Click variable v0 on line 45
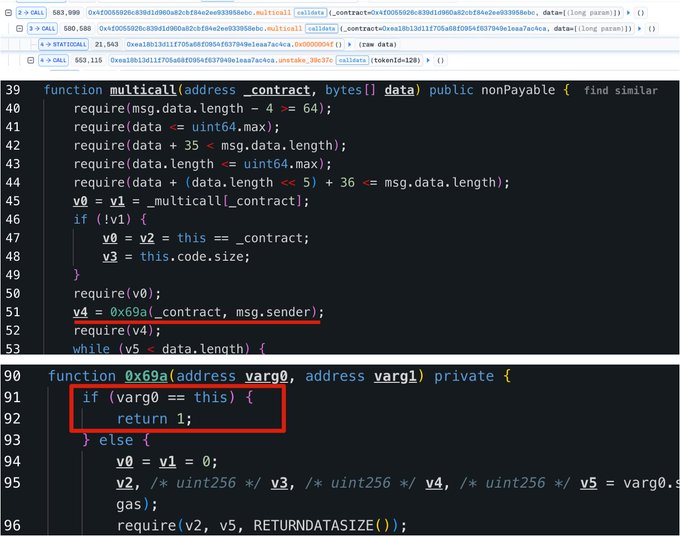680x536 pixels. click(x=80, y=201)
